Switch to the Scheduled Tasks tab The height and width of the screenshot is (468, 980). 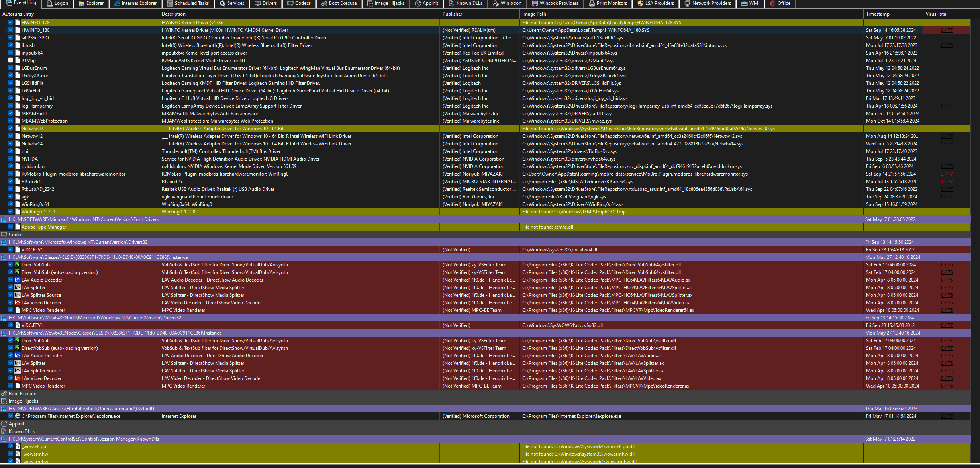187,3
